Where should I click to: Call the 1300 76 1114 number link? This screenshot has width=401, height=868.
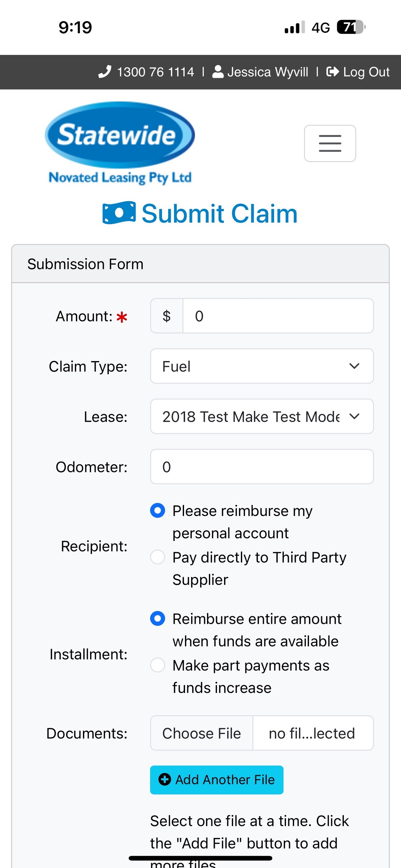(x=155, y=72)
